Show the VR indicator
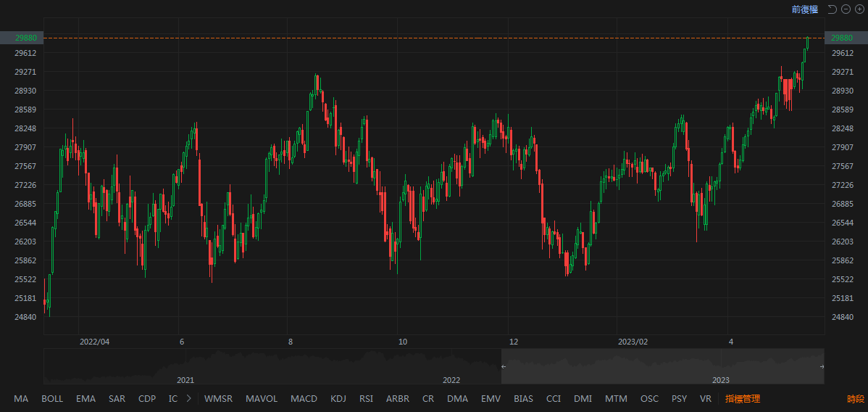The height and width of the screenshot is (412, 868). click(x=705, y=399)
